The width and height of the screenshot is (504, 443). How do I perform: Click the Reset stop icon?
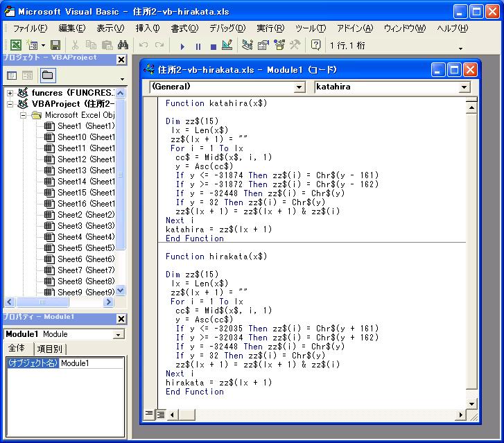[213, 46]
